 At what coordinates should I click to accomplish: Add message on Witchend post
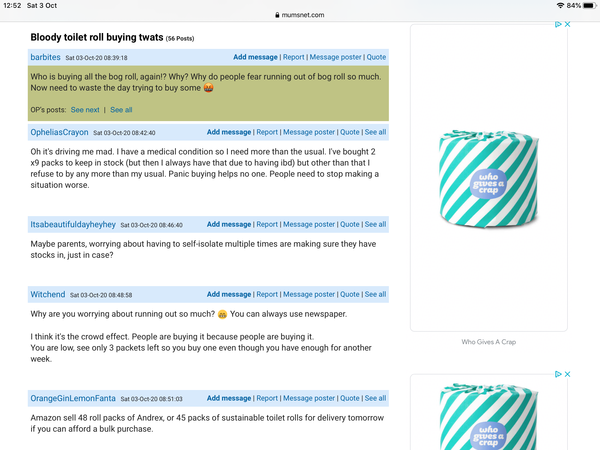[229, 294]
